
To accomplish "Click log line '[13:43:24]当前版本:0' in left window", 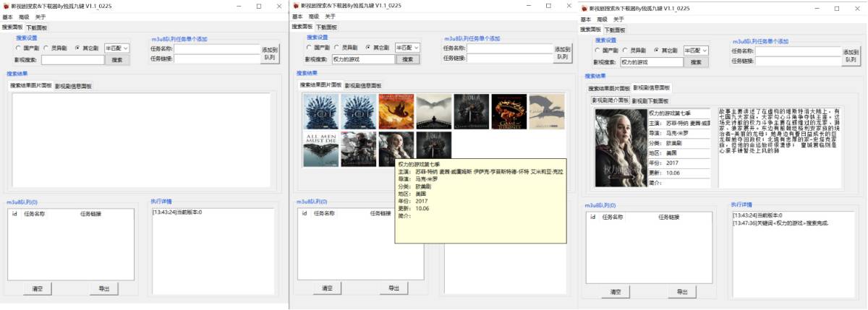I will [x=176, y=212].
